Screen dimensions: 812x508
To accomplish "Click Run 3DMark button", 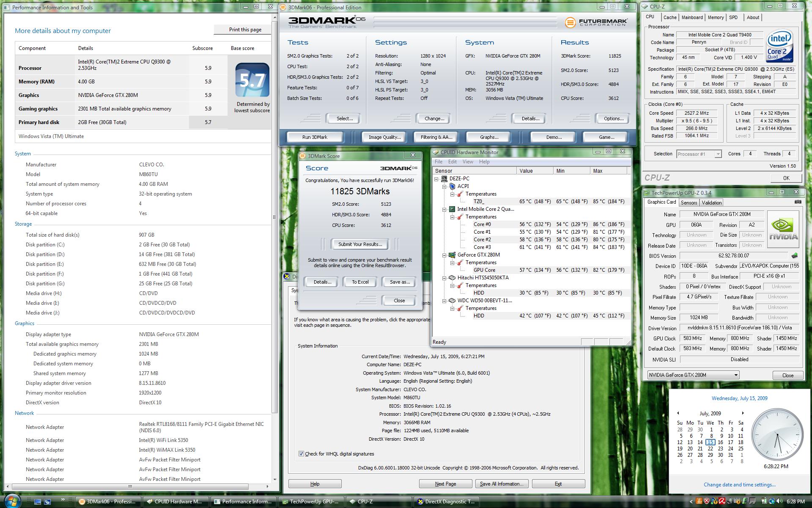I will click(x=315, y=137).
